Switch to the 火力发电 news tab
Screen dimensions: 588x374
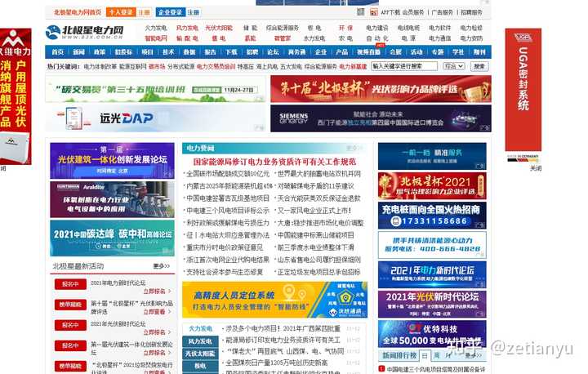point(200,328)
